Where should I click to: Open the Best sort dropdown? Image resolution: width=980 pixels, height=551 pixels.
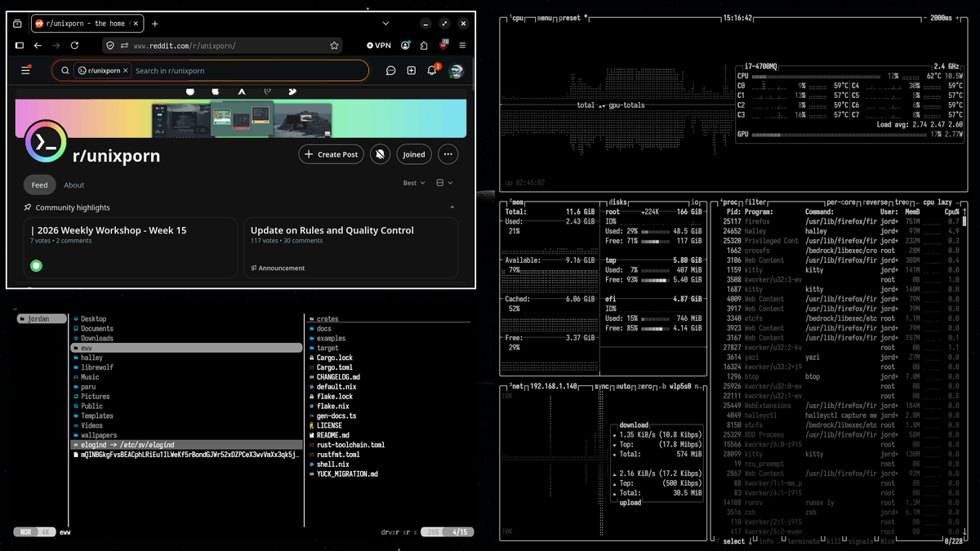tap(414, 183)
